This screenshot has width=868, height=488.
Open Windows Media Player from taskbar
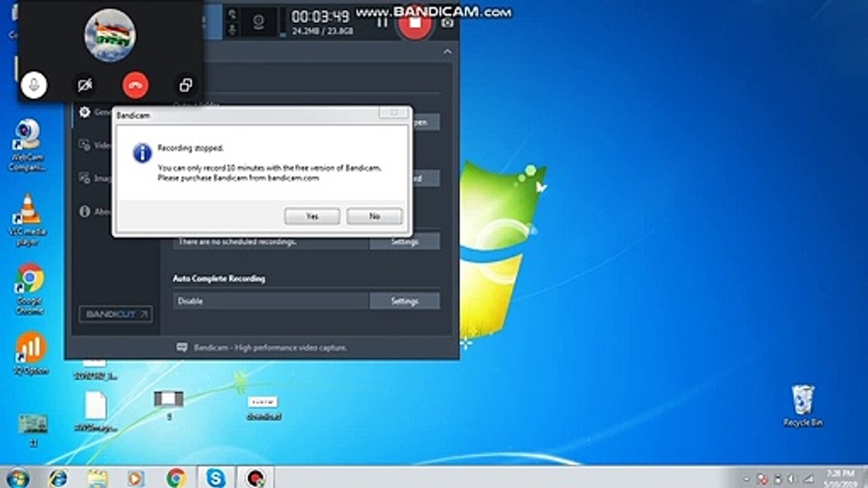pyautogui.click(x=136, y=478)
